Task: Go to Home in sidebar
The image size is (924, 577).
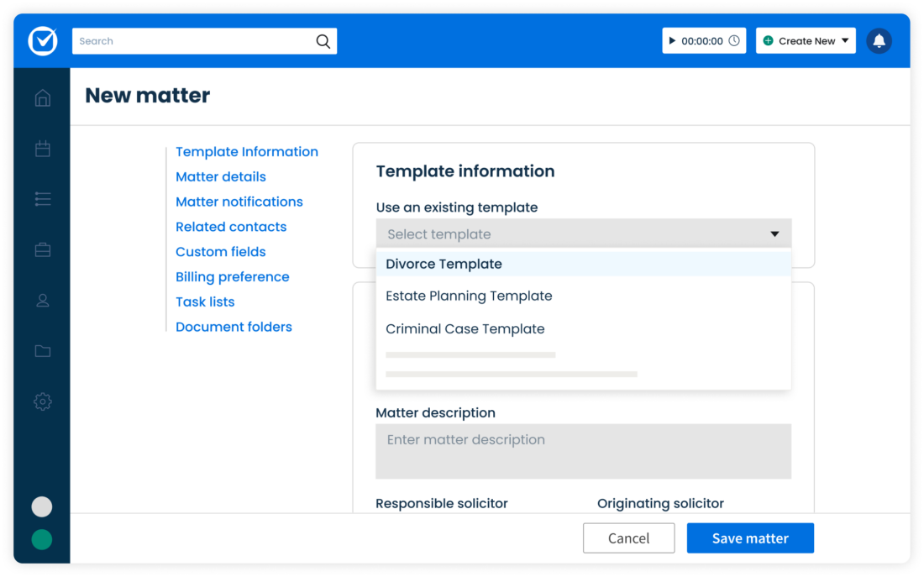Action: click(43, 98)
